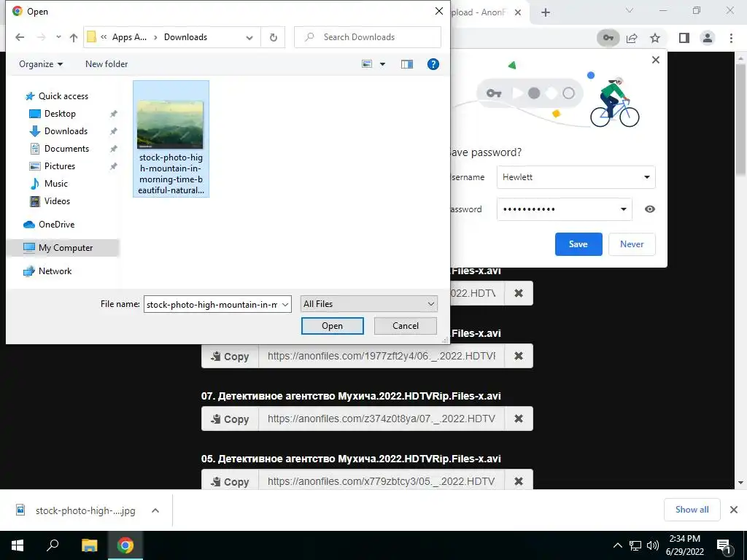
Task: Open the downloaded stock-photo jpg item
Action: (76, 510)
